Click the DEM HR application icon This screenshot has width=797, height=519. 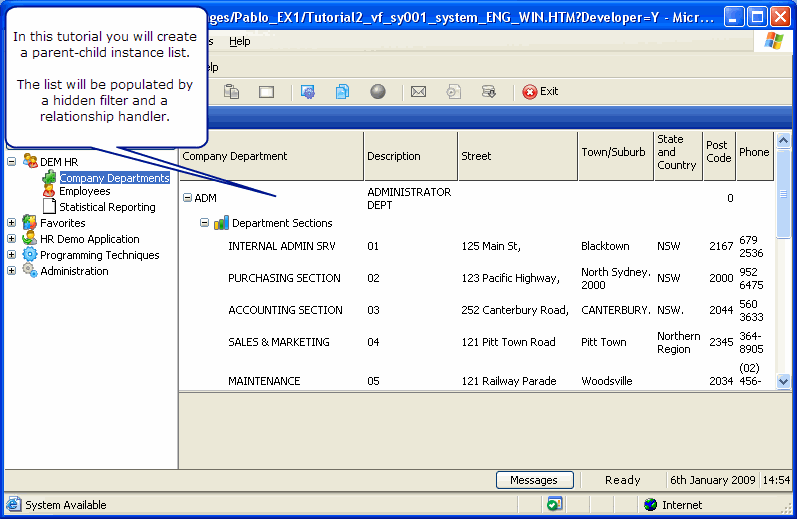pyautogui.click(x=30, y=161)
